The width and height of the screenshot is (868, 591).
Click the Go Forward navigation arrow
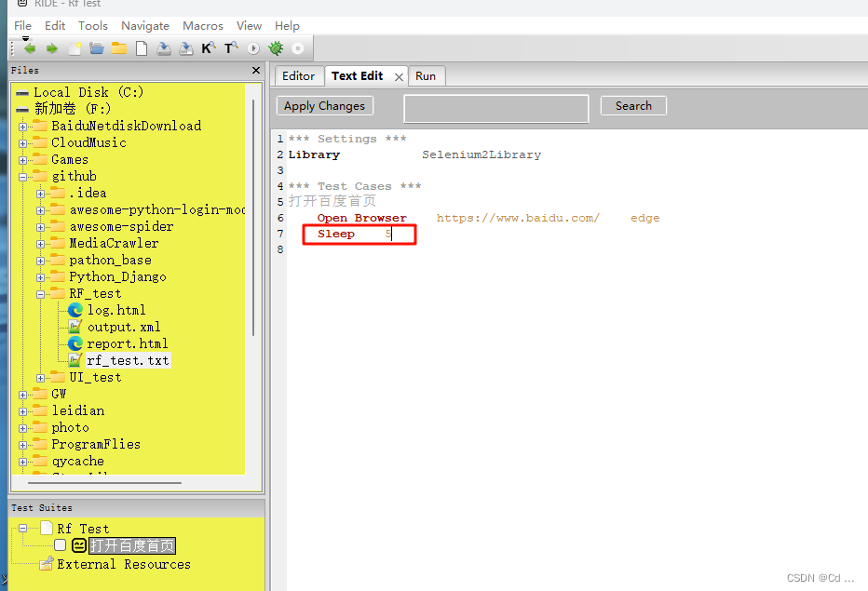click(x=52, y=47)
